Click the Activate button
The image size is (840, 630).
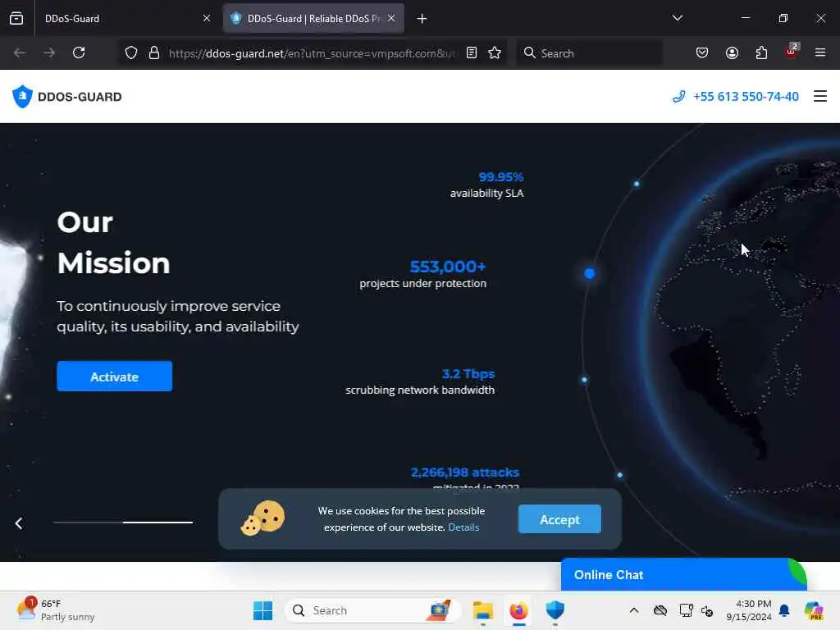[115, 376]
